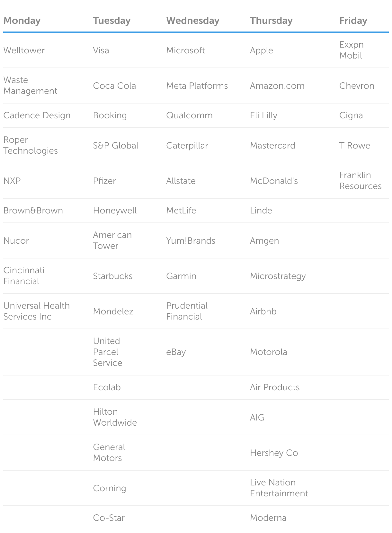This screenshot has height=533, width=392.
Task: Click the Monday column header
Action: (22, 21)
